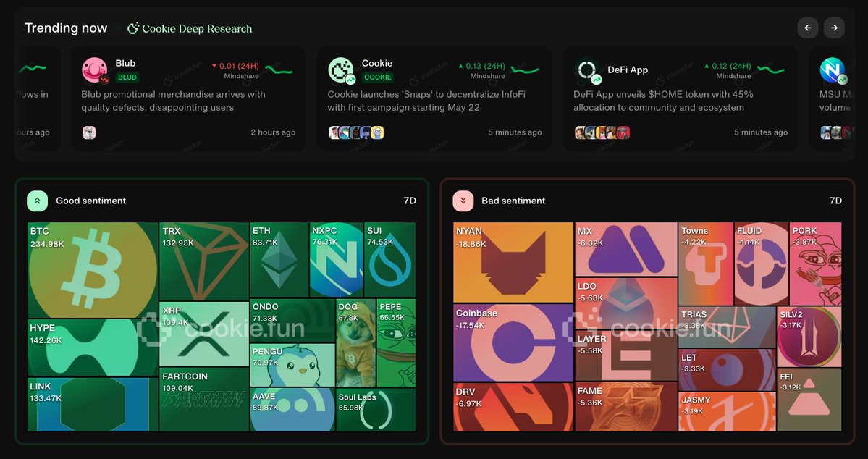Select the DRV tile in Bad sentiment
Image resolution: width=868 pixels, height=459 pixels.
[x=513, y=407]
